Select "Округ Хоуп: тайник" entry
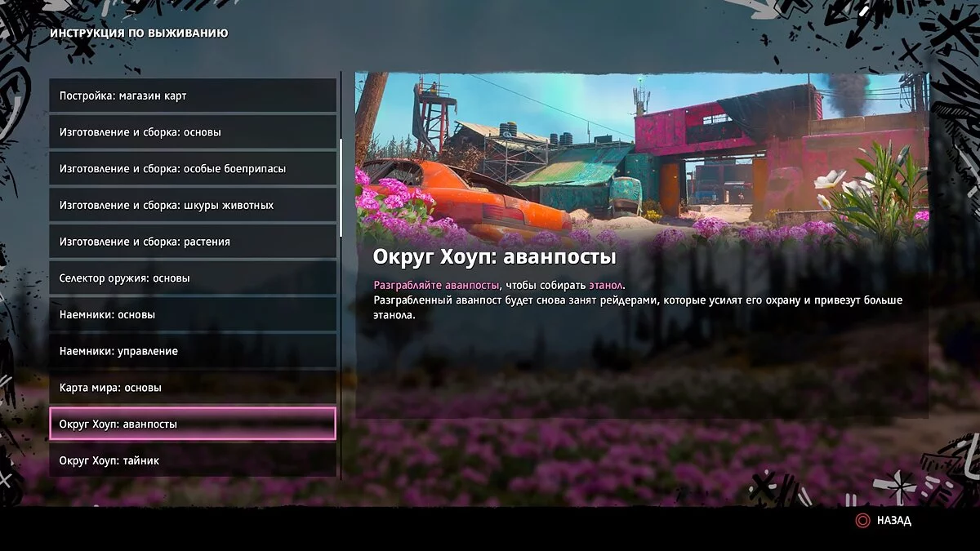 [193, 461]
